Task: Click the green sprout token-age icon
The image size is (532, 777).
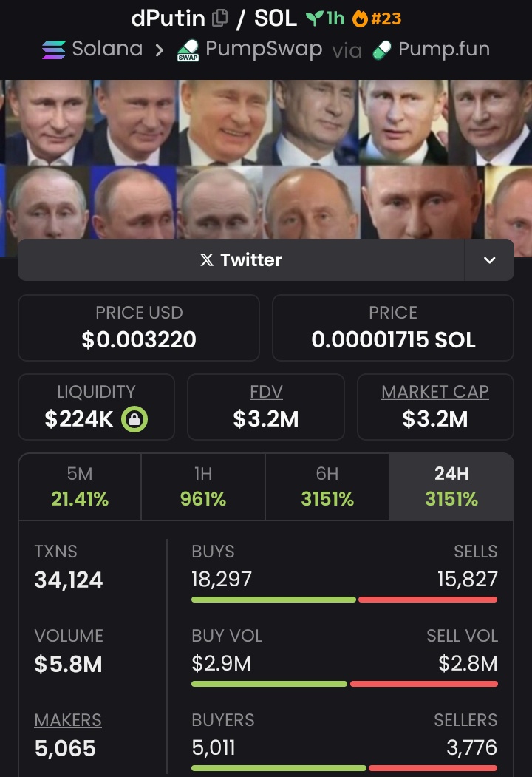Action: click(315, 18)
